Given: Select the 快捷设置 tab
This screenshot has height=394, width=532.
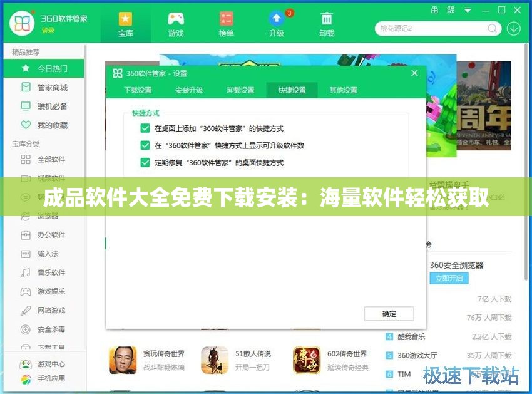Looking at the screenshot, I should click(292, 90).
